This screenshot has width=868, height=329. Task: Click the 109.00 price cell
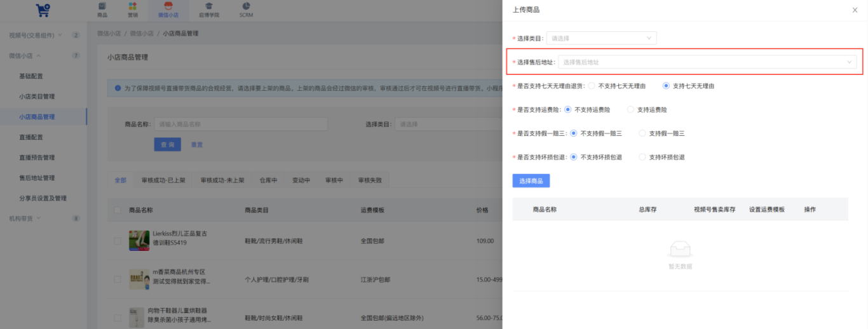tap(485, 241)
